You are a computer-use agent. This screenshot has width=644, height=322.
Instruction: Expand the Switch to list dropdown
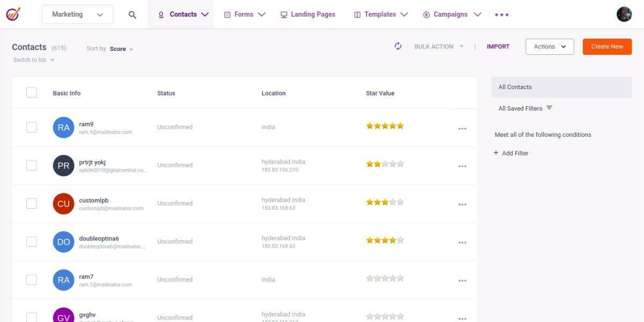coord(33,60)
